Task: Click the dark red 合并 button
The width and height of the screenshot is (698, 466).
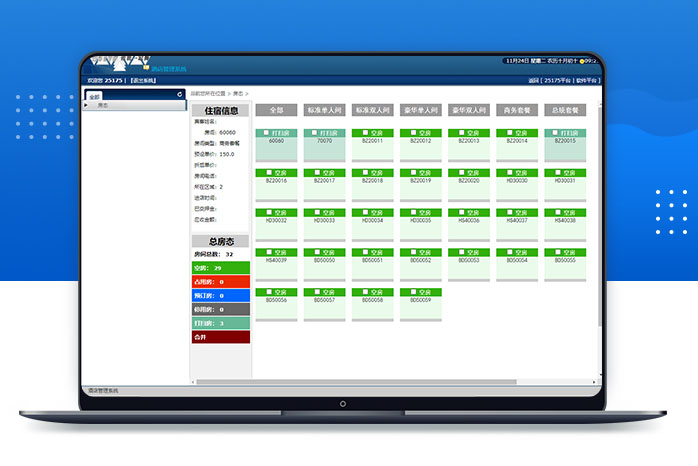Action: point(221,337)
